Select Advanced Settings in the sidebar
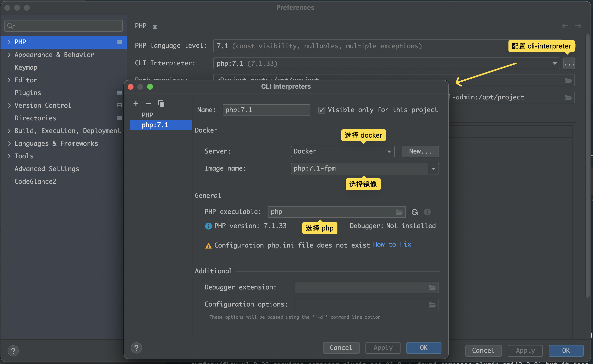The image size is (593, 364). click(47, 169)
